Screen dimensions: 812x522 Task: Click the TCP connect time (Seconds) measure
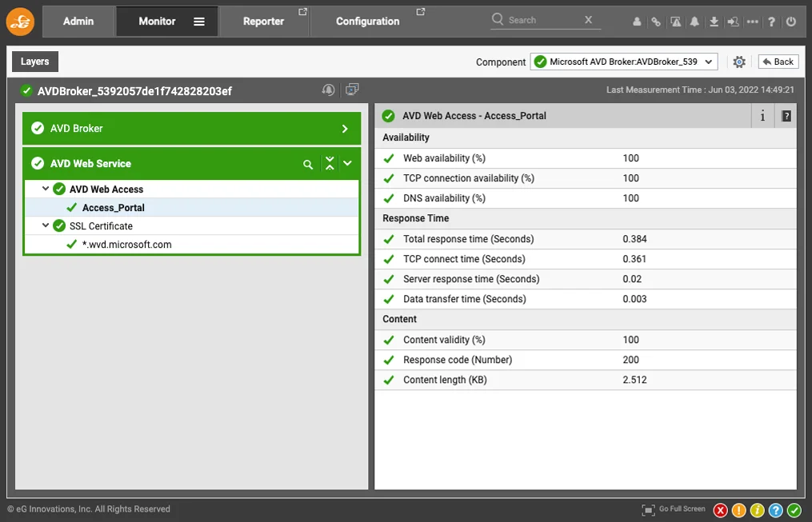tap(465, 259)
